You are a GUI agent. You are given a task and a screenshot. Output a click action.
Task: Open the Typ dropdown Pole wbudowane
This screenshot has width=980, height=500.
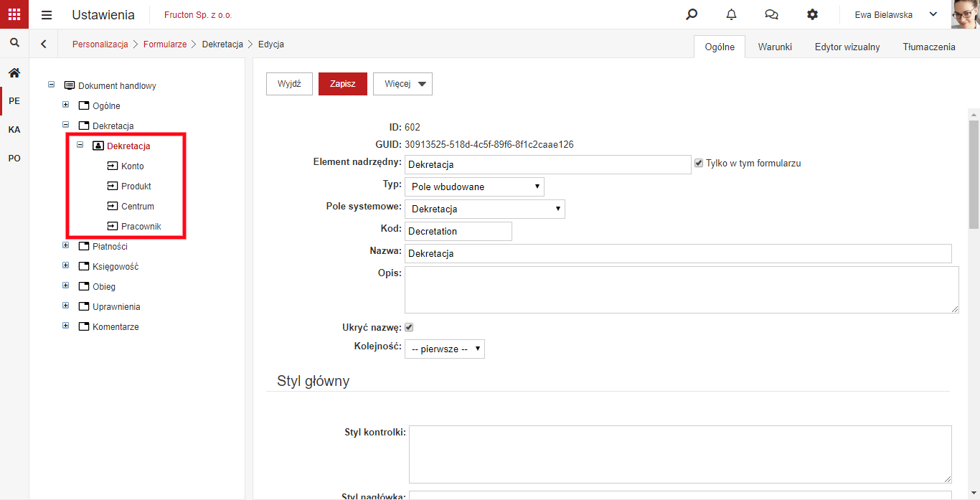pyautogui.click(x=474, y=187)
